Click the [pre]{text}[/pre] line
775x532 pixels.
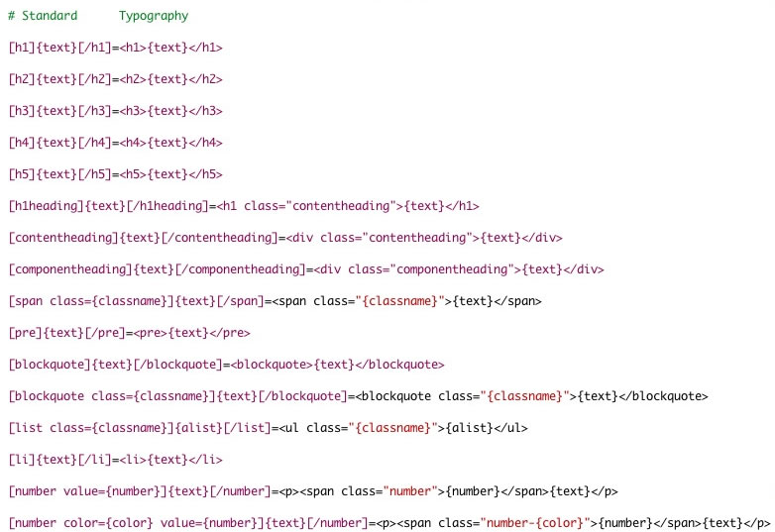tap(129, 333)
